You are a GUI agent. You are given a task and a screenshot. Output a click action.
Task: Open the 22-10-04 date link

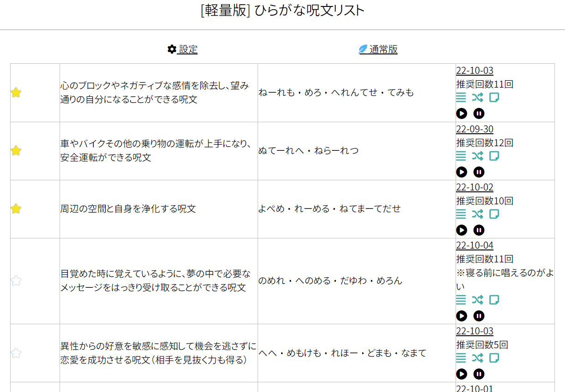point(475,245)
